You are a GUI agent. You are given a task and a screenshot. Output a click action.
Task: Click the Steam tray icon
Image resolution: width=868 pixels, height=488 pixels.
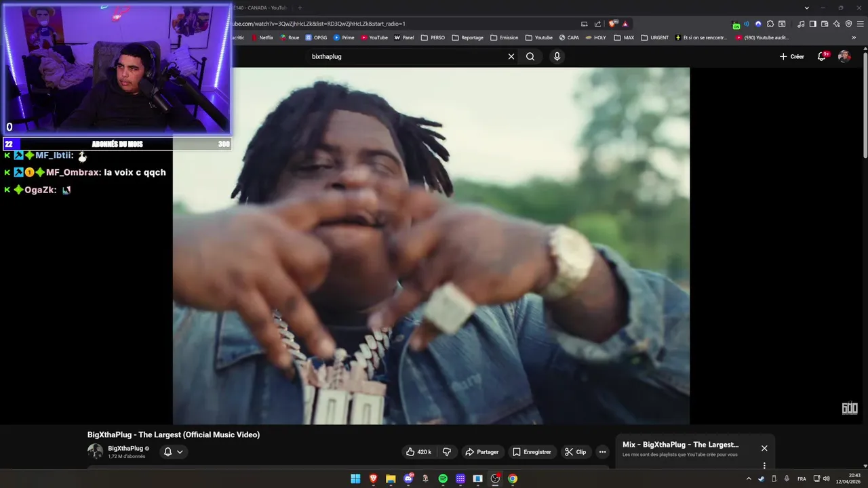click(x=761, y=479)
